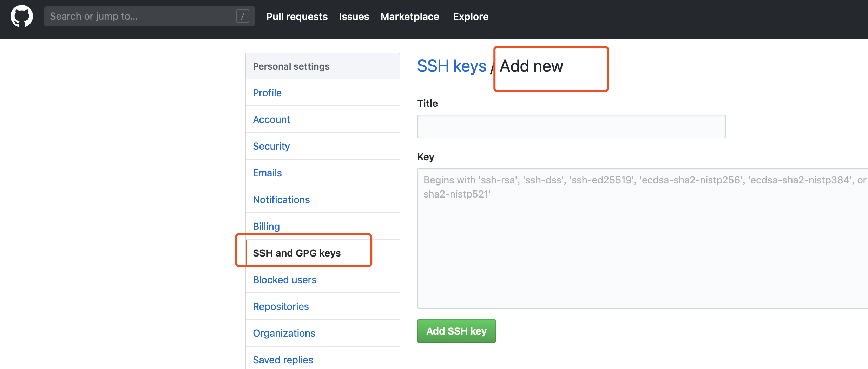Image resolution: width=868 pixels, height=369 pixels.
Task: Click the SSH keys breadcrumb link
Action: coord(452,66)
